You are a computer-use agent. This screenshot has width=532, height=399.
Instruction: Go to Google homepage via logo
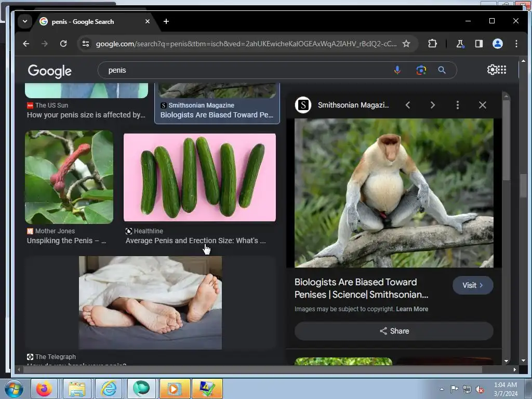(49, 71)
